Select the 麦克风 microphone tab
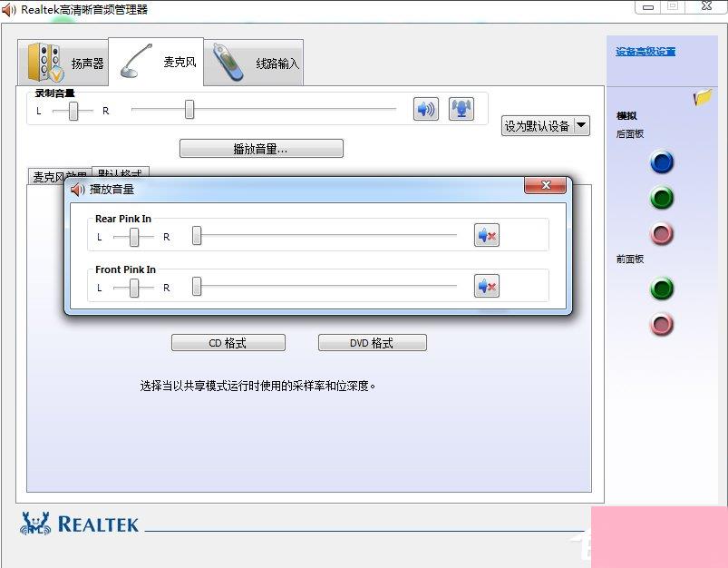This screenshot has width=728, height=568. 156,62
